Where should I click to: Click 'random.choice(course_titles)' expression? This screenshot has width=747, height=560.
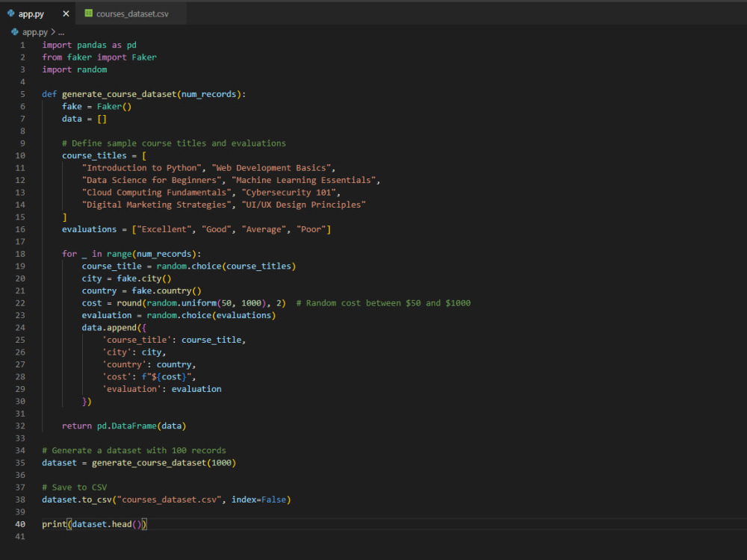click(226, 267)
